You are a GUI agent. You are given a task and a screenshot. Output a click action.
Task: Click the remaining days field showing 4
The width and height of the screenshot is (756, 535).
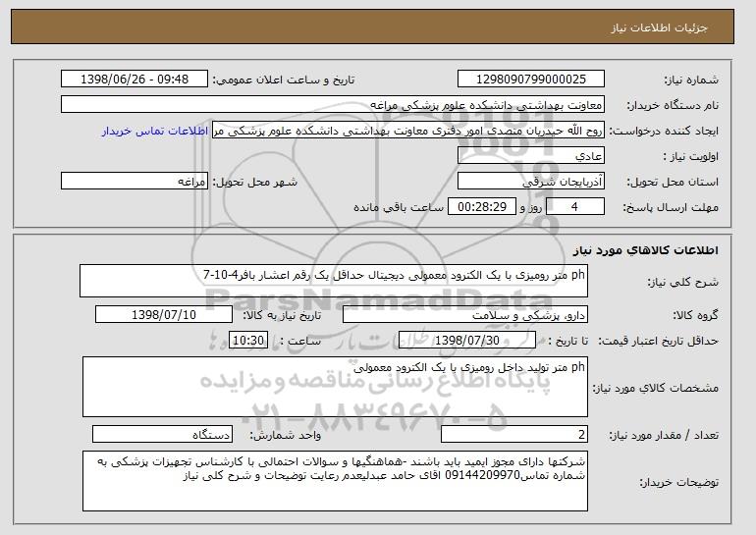pos(575,206)
